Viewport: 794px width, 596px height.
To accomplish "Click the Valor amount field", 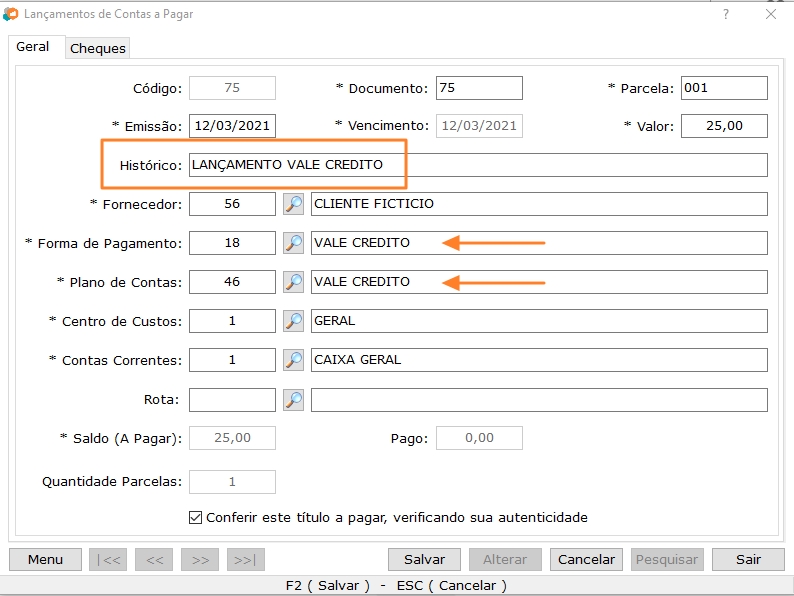I will tap(724, 126).
